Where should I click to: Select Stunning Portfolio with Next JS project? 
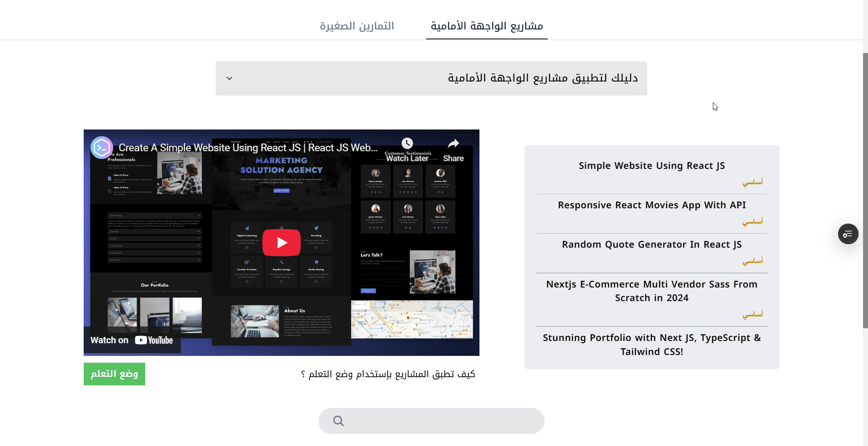click(651, 344)
